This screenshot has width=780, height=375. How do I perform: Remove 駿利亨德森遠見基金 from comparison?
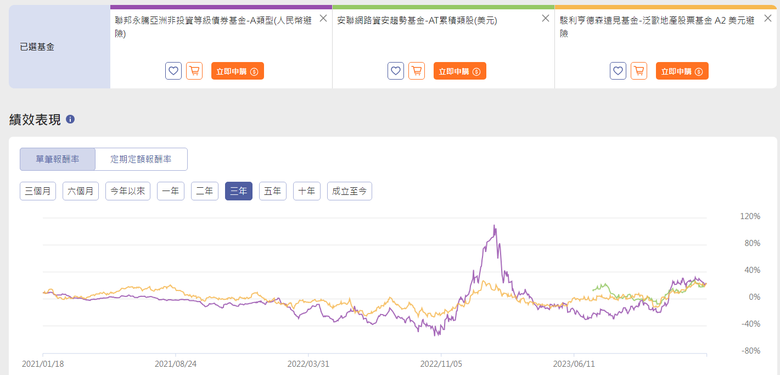click(768, 18)
